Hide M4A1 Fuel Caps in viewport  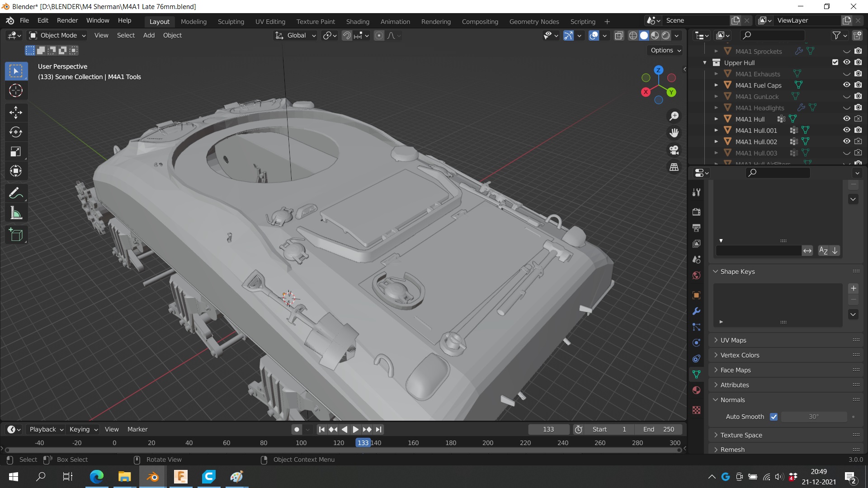846,85
